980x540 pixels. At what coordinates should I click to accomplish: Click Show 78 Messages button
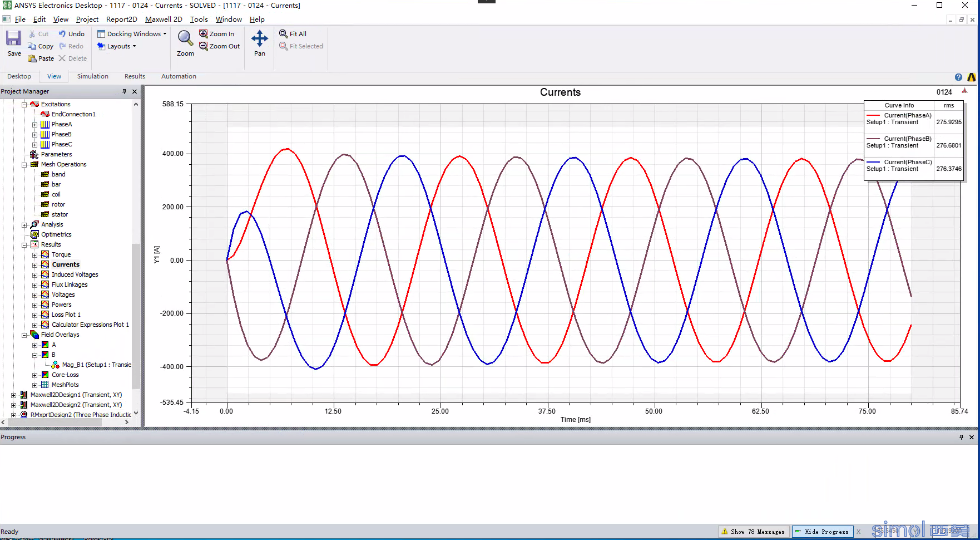pyautogui.click(x=754, y=532)
